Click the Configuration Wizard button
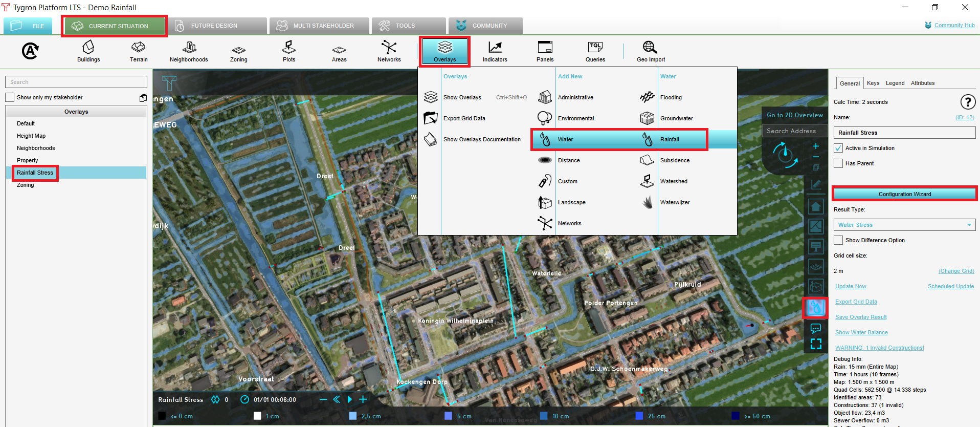The height and width of the screenshot is (427, 980). coord(904,194)
